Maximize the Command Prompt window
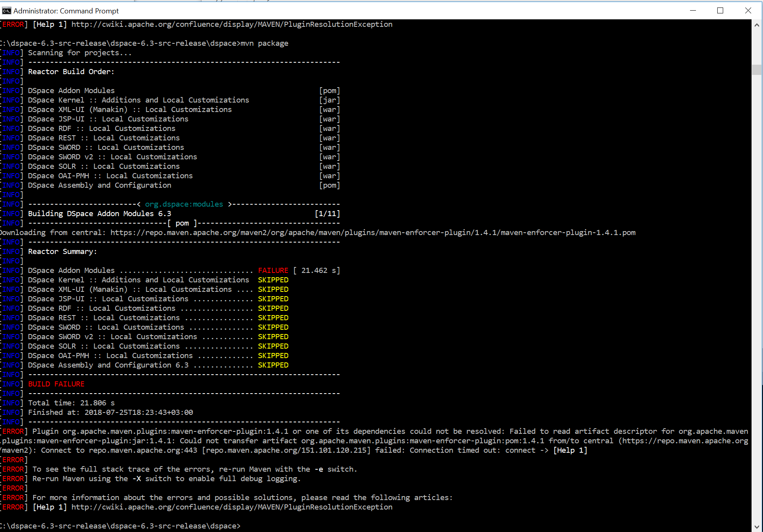This screenshot has width=763, height=532. (720, 11)
